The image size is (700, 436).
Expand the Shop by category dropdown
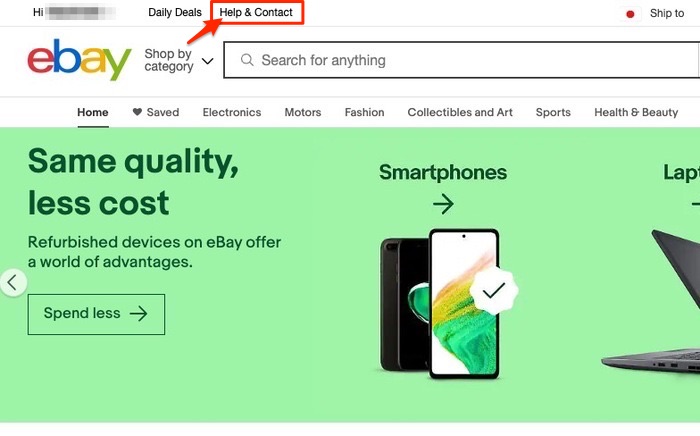point(168,60)
